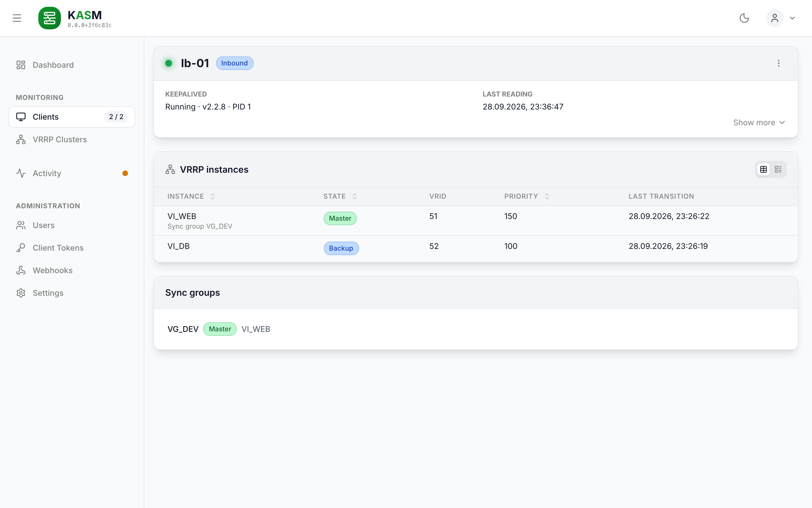Sort by Instance column

[191, 196]
